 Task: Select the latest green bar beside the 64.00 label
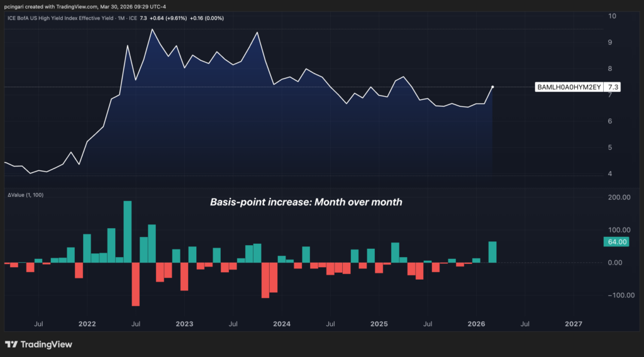coord(492,252)
